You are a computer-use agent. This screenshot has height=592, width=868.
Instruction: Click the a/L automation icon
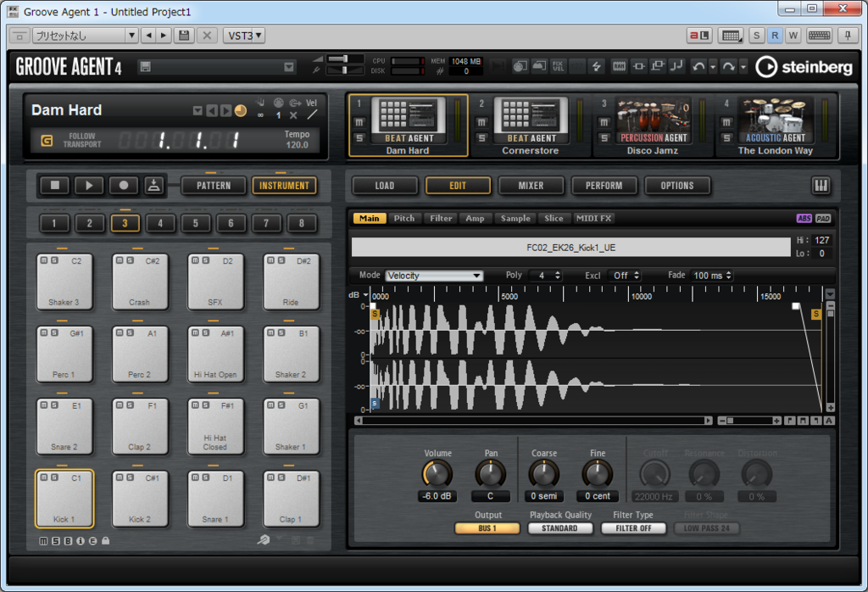pyautogui.click(x=699, y=36)
